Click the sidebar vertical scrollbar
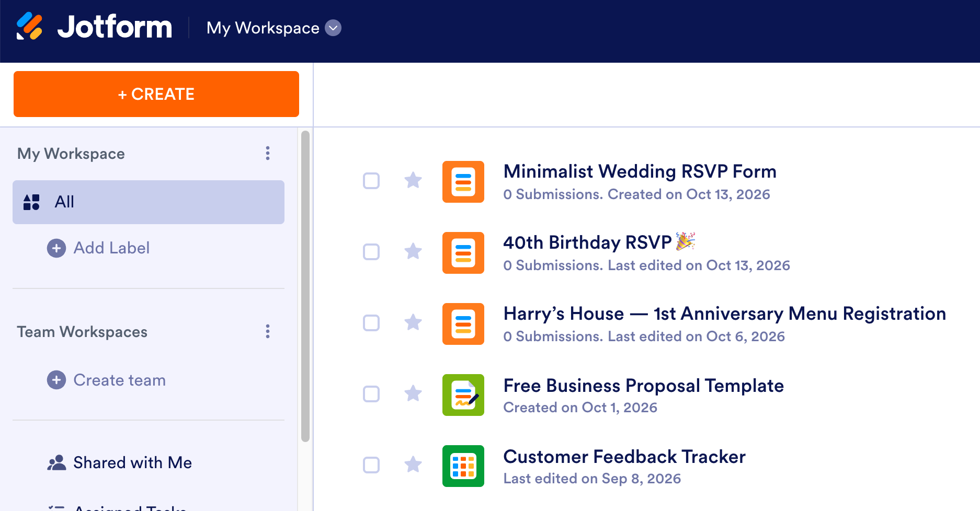Viewport: 980px width, 511px height. pyautogui.click(x=305, y=286)
